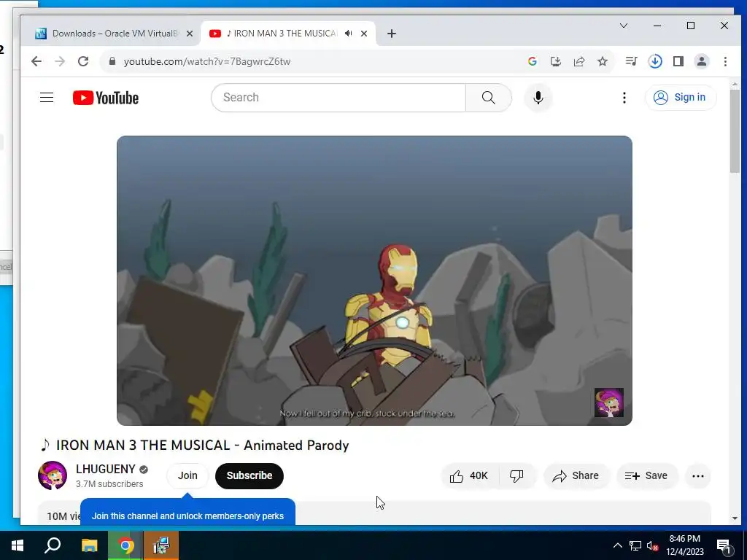Reload the YouTube page

[x=83, y=61]
